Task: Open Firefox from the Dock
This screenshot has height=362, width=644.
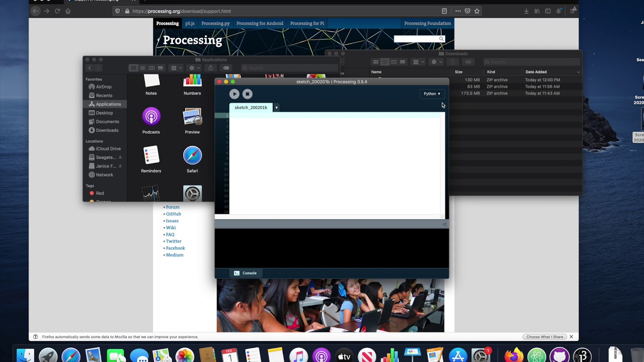Action: click(514, 355)
